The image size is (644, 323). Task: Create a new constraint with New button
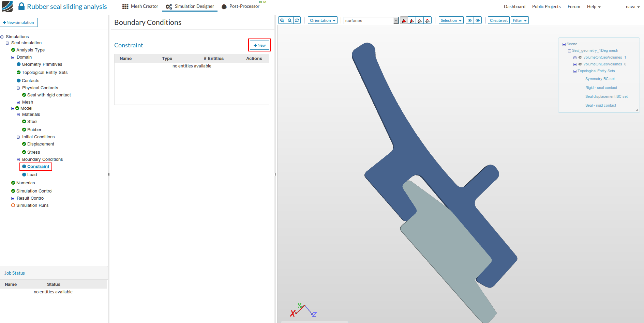(x=259, y=45)
